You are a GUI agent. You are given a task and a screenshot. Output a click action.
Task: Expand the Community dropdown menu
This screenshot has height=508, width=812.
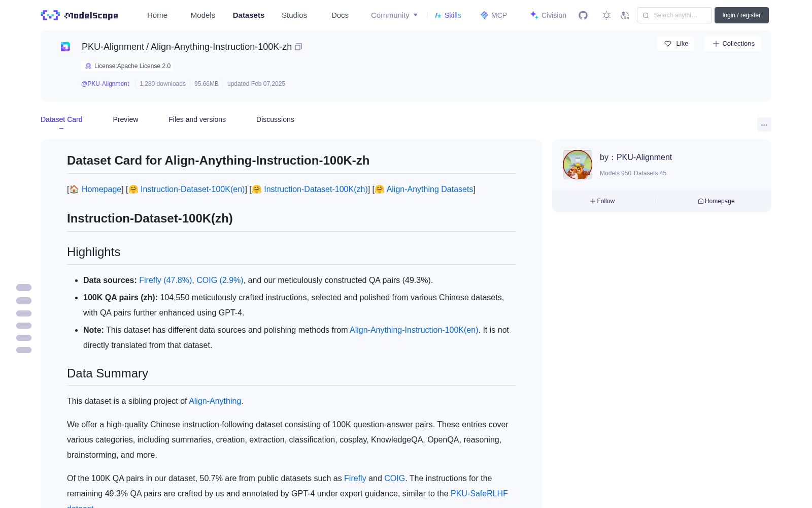click(x=394, y=15)
